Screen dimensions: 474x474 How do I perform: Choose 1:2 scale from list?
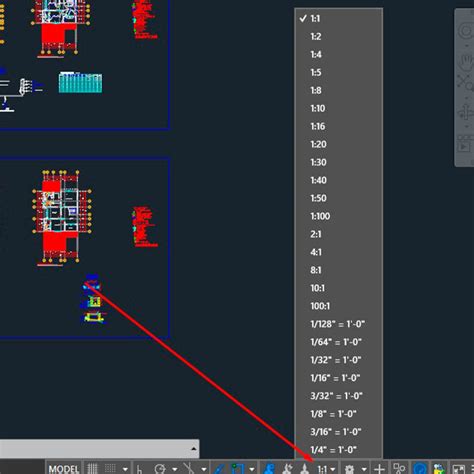[339, 36]
